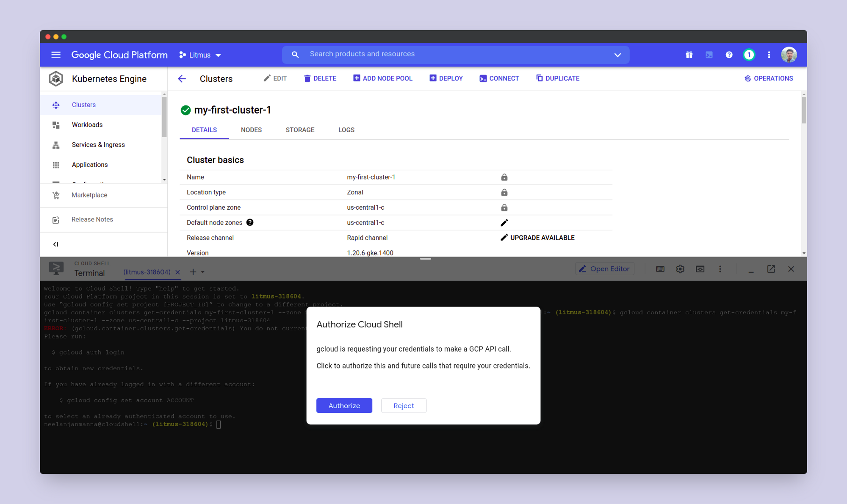Image resolution: width=847 pixels, height=504 pixels.
Task: Click the lock icon in Control plane zone row
Action: [x=504, y=208]
